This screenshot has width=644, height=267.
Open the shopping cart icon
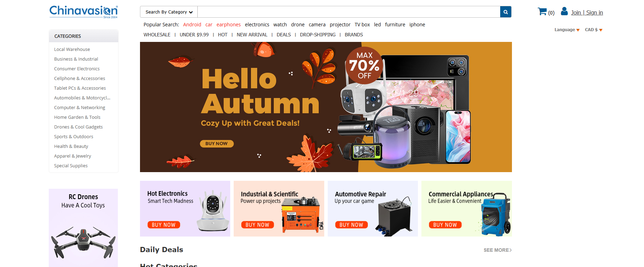click(542, 11)
